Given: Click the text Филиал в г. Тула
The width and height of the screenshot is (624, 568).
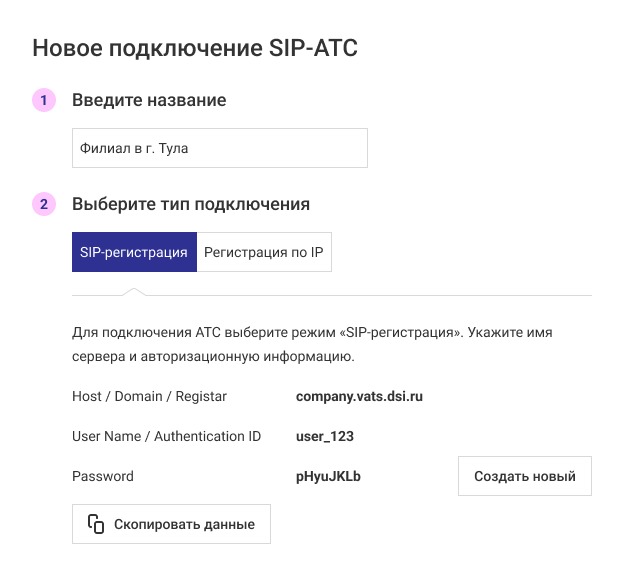Looking at the screenshot, I should pos(135,148).
